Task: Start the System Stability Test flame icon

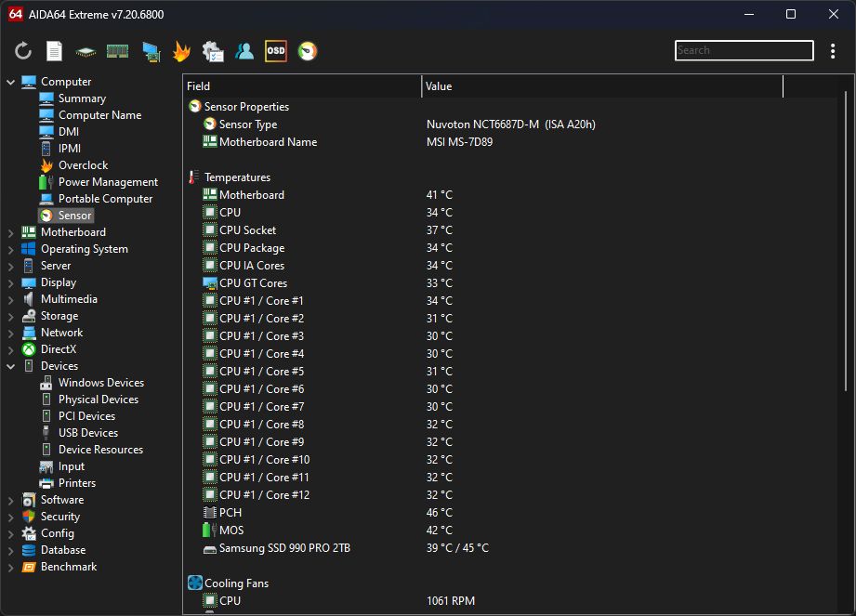Action: (x=181, y=51)
